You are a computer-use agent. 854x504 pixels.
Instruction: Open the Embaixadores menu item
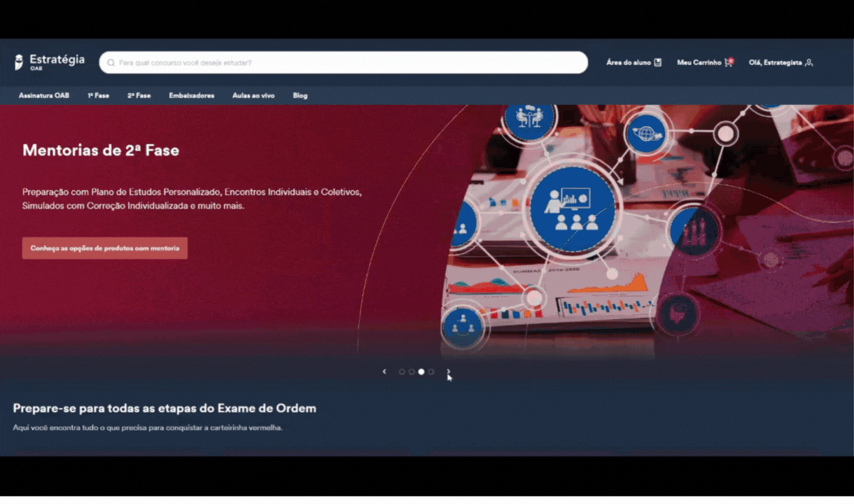[x=192, y=95]
